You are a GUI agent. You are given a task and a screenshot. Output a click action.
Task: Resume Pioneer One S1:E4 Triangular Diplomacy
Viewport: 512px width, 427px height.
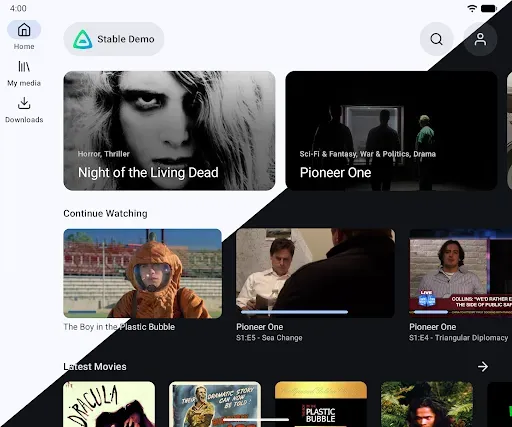point(461,273)
